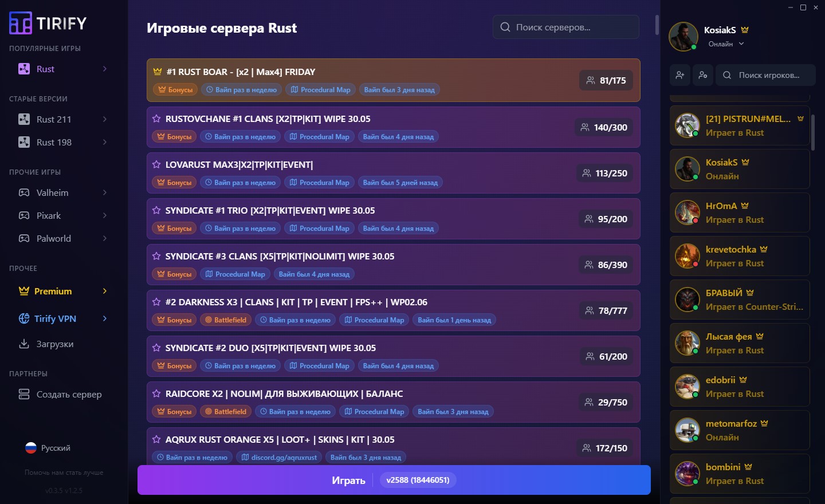Select the RUST BOAR server card
This screenshot has width=825, height=504.
pos(394,80)
